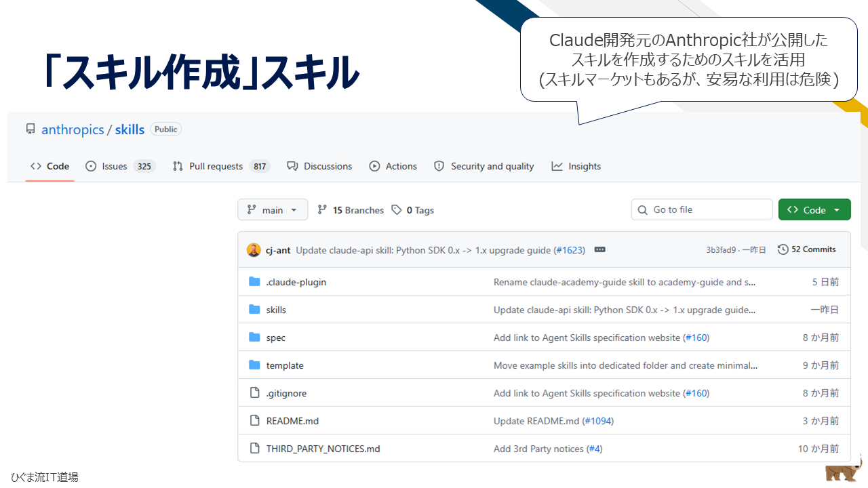Open the skills folder name in file list
868x488 pixels.
(276, 310)
